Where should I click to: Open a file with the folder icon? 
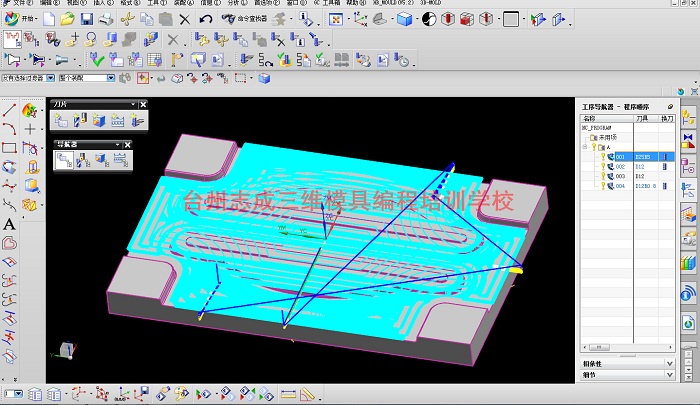[67, 19]
